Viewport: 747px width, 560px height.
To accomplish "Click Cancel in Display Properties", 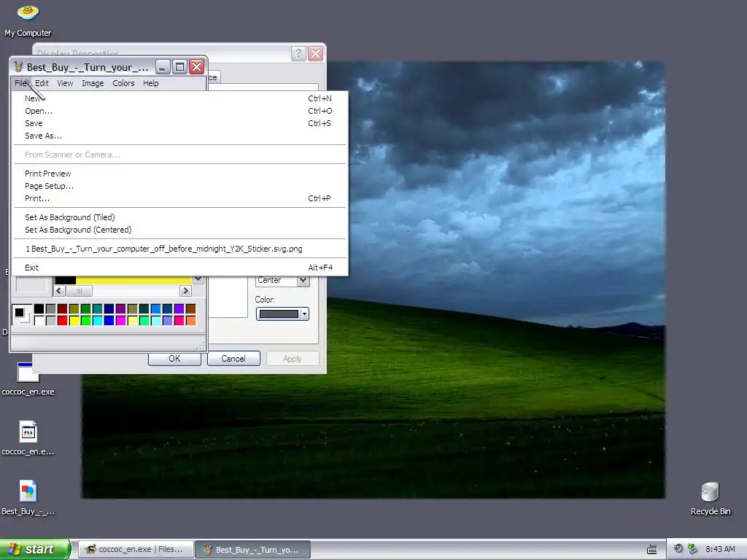I will tap(233, 359).
